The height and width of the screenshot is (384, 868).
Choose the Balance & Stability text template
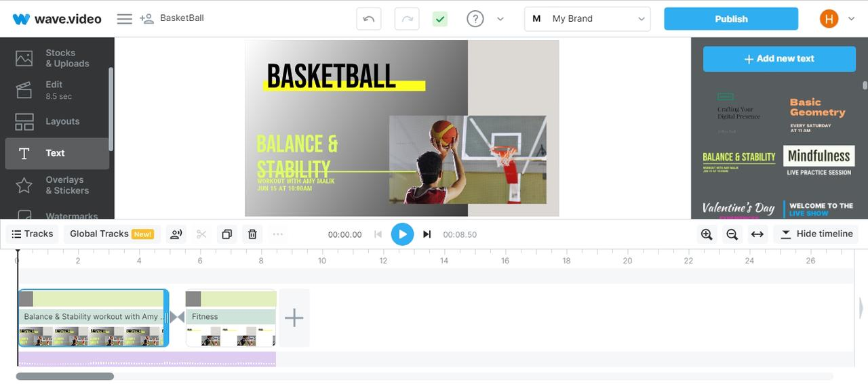click(x=739, y=163)
